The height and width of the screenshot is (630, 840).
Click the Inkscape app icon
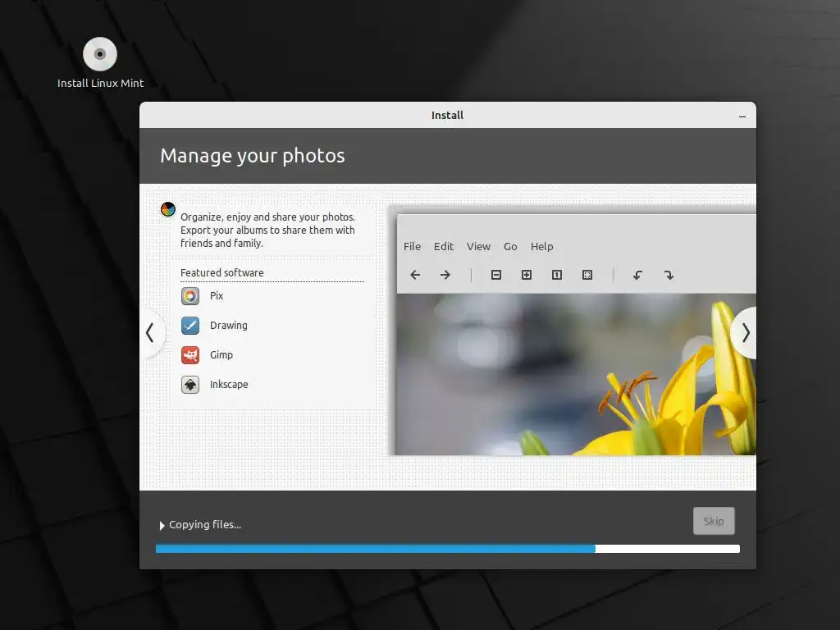[x=190, y=384]
